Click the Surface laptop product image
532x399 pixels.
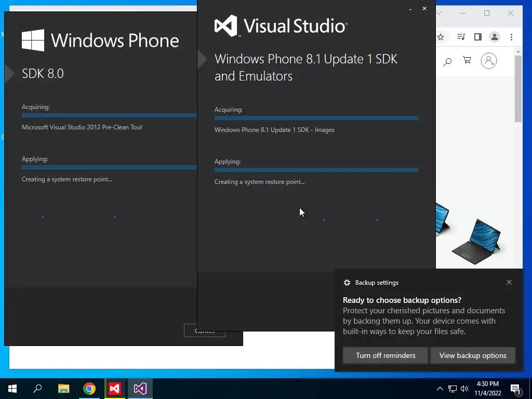coord(476,241)
